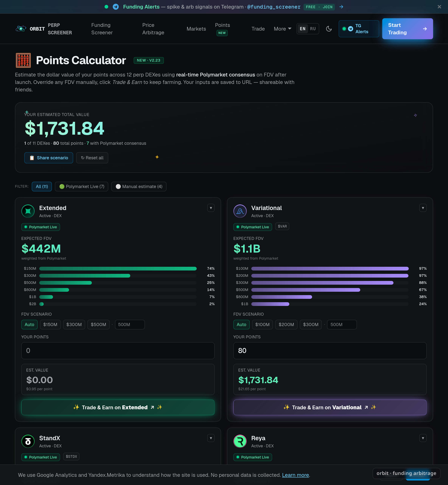
Task: Focus Variational Your Points input
Action: pos(330,351)
